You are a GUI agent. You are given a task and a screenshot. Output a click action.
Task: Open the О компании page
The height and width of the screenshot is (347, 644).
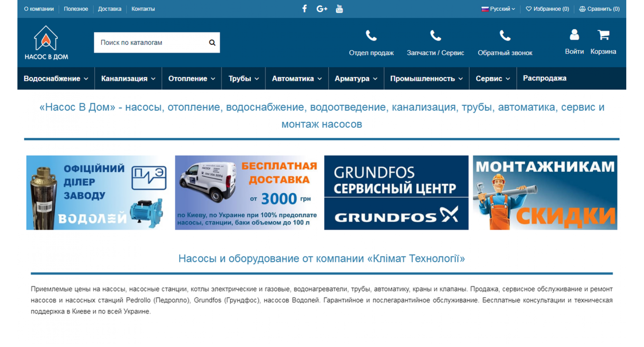(x=39, y=9)
